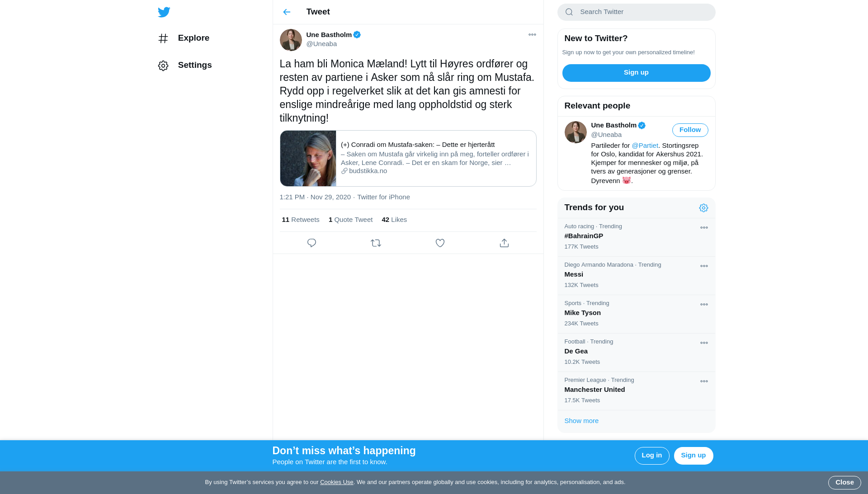The width and height of the screenshot is (868, 494).
Task: Expand options for Manchester United trend
Action: click(x=704, y=381)
